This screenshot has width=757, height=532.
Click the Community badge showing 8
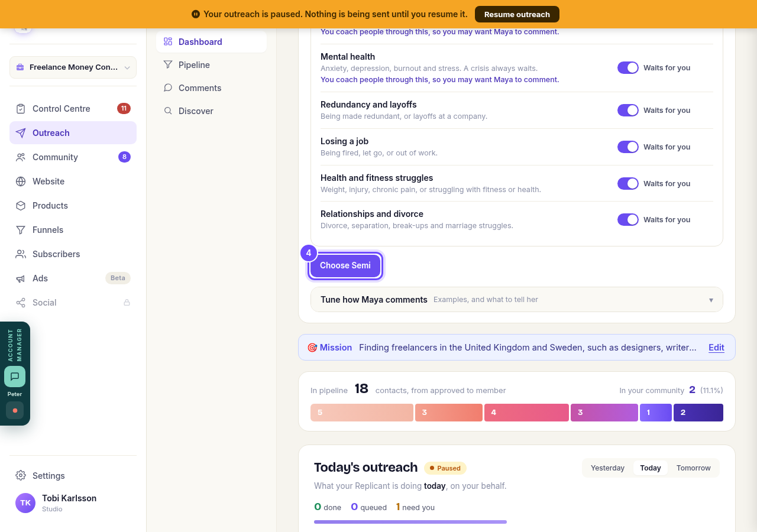pos(124,157)
